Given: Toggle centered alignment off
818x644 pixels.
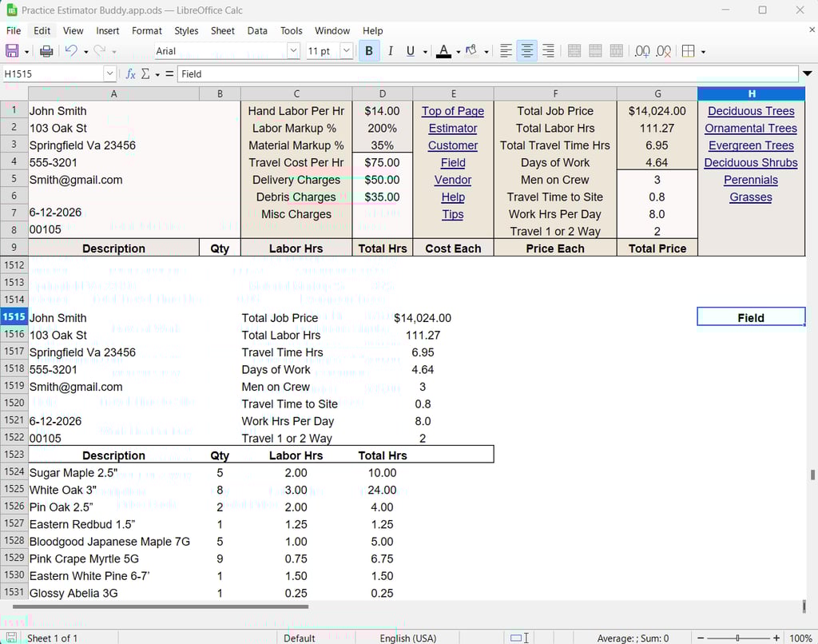Looking at the screenshot, I should tap(527, 50).
